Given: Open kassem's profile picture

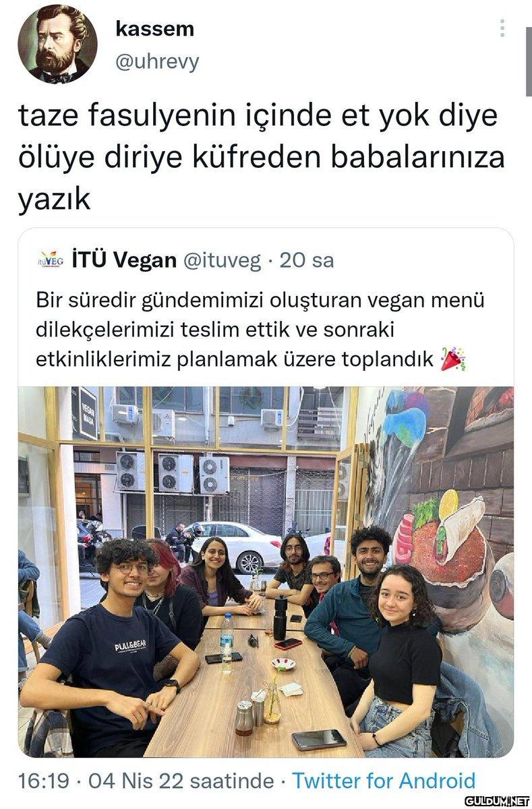Looking at the screenshot, I should (x=57, y=44).
